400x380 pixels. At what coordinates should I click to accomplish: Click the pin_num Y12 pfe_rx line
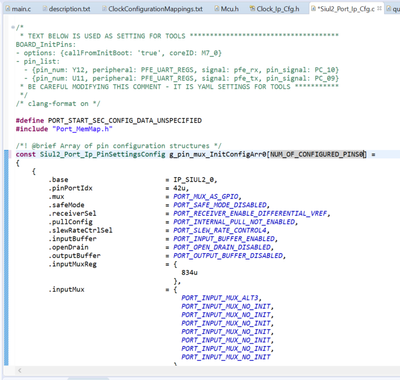click(x=181, y=70)
